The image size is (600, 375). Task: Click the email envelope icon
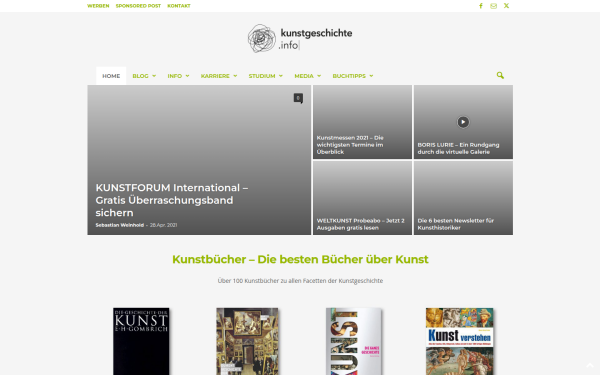pos(493,6)
